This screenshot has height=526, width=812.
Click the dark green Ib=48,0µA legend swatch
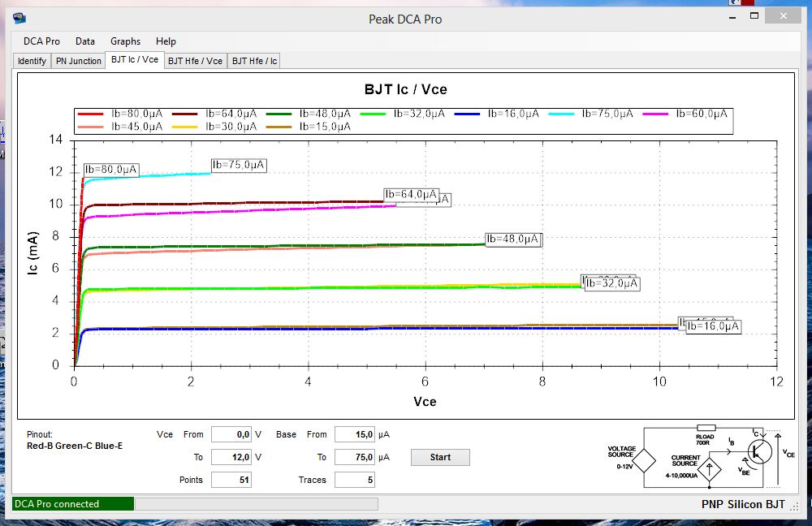pos(279,114)
